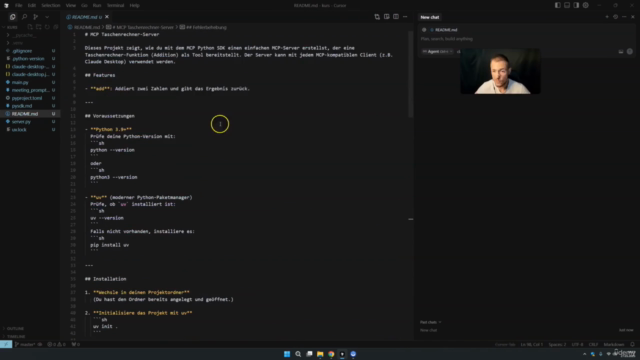The height and width of the screenshot is (360, 640).
Task: Click the Open Preview to the Side icon
Action: (387, 17)
